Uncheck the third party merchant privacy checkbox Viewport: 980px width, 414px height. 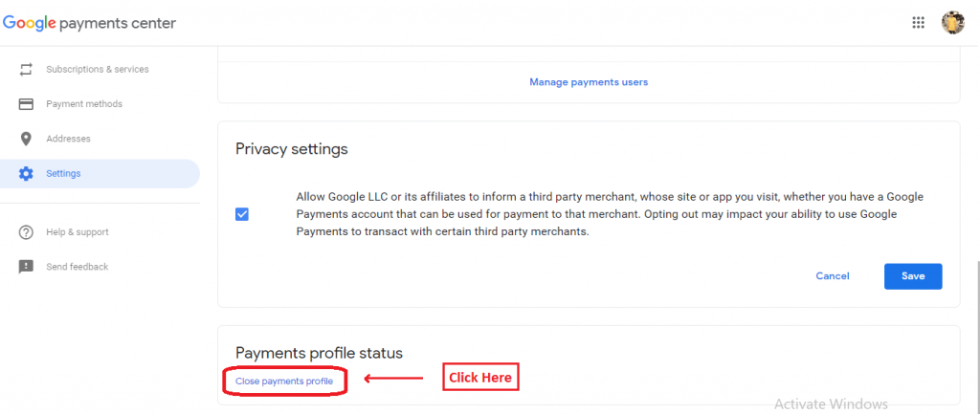coord(242,215)
